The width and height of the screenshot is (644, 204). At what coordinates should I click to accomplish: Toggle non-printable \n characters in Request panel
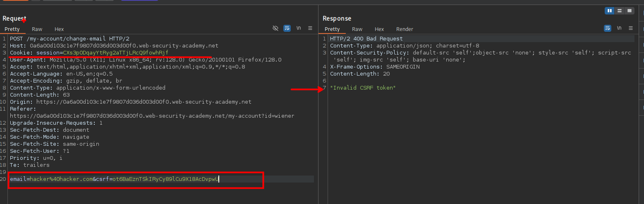point(299,28)
